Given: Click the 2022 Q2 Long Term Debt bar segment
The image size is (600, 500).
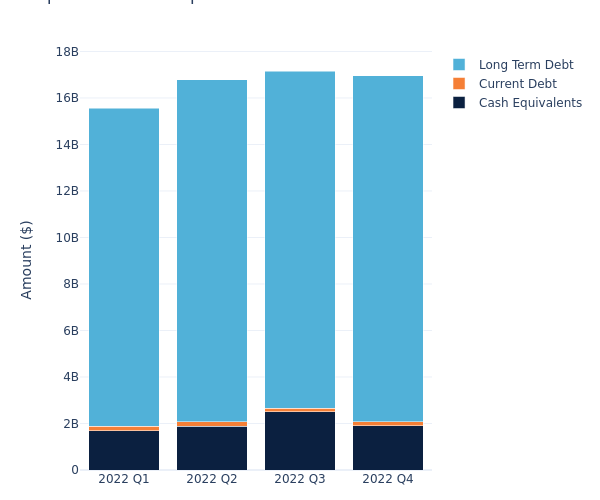Looking at the screenshot, I should [212, 250].
